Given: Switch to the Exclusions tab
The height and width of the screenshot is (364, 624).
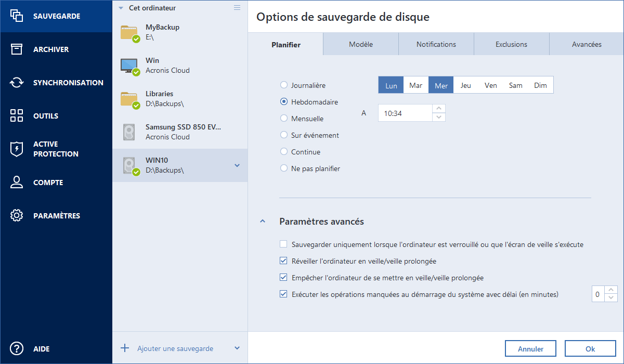Looking at the screenshot, I should click(x=511, y=45).
